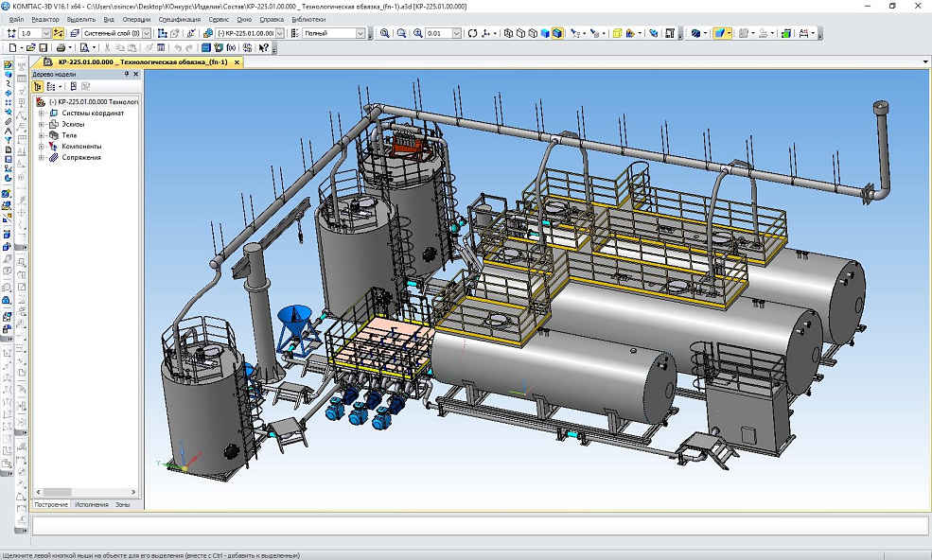Open the Операции menu
The height and width of the screenshot is (560, 932).
coord(136,19)
